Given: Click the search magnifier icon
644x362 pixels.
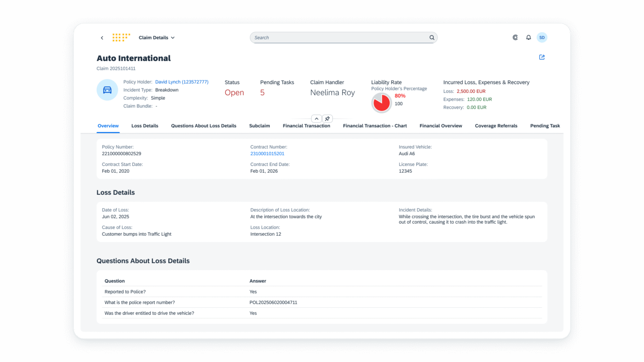Looking at the screenshot, I should click(431, 37).
